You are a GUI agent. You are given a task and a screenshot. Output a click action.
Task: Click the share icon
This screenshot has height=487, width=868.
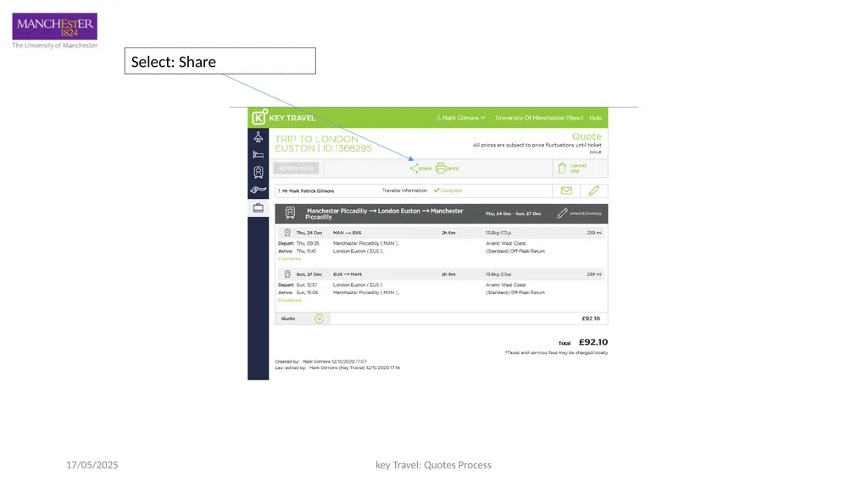[414, 169]
